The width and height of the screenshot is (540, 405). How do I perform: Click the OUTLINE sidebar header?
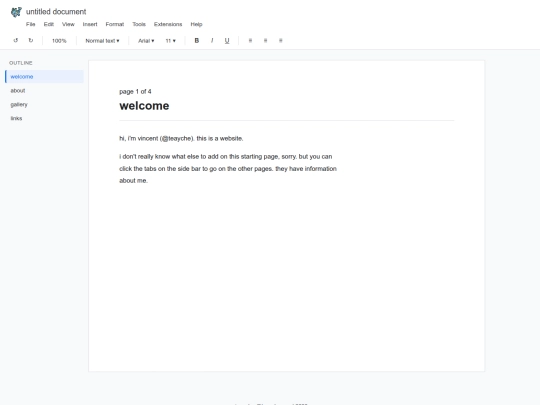[21, 63]
